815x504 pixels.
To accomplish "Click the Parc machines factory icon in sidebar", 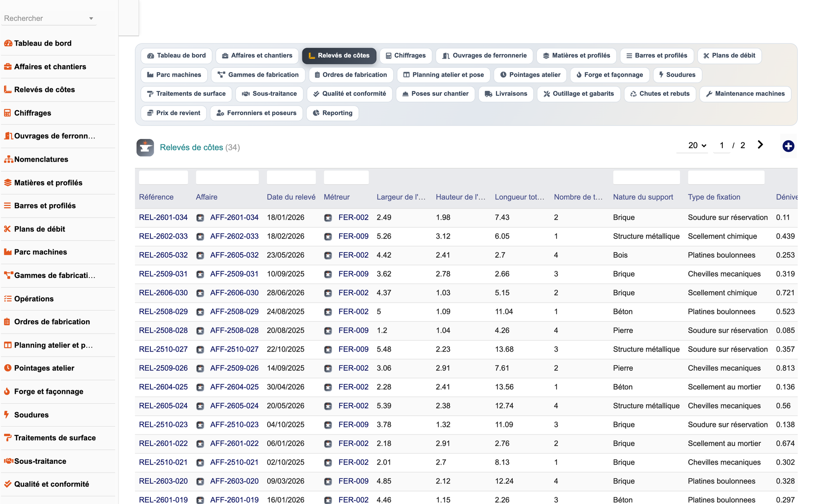I will tap(8, 252).
